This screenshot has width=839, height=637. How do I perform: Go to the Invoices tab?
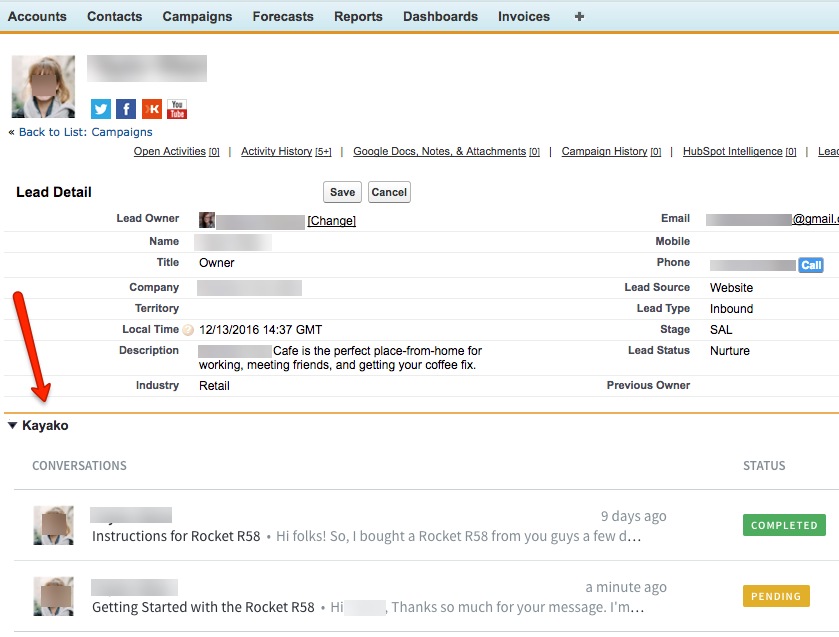pyautogui.click(x=524, y=16)
